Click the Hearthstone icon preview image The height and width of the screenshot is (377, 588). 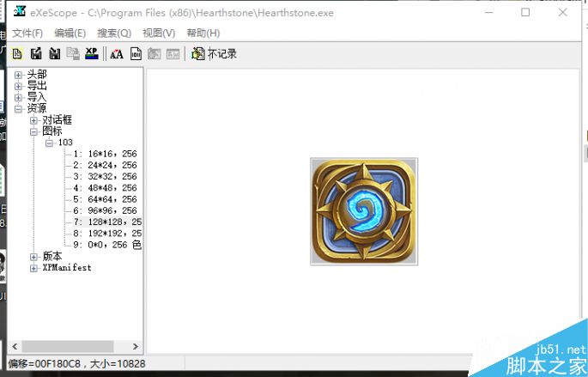(x=363, y=211)
